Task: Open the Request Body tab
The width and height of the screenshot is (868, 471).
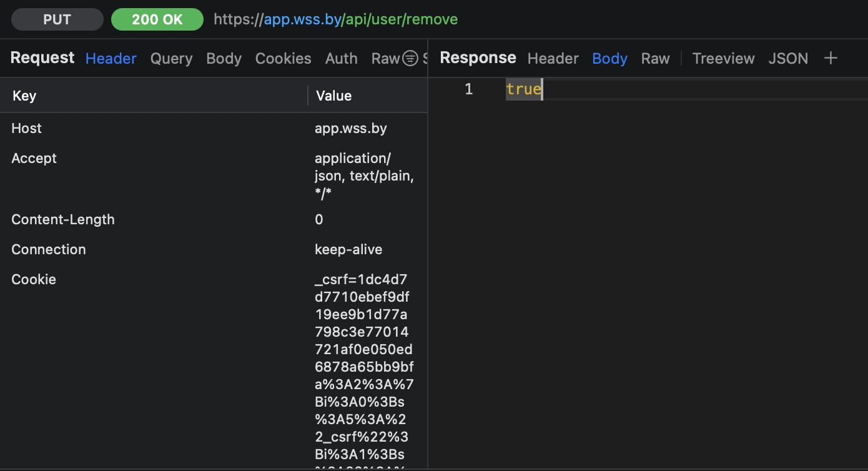Action: coord(224,58)
